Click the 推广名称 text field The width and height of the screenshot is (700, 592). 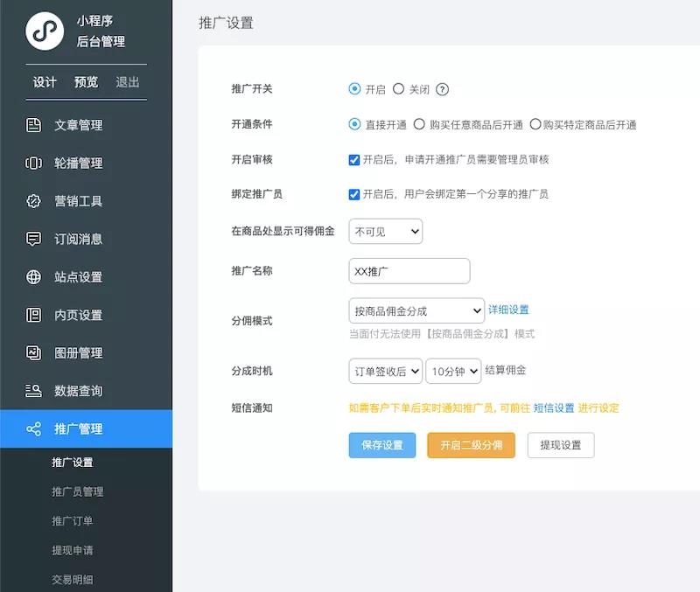(x=409, y=271)
